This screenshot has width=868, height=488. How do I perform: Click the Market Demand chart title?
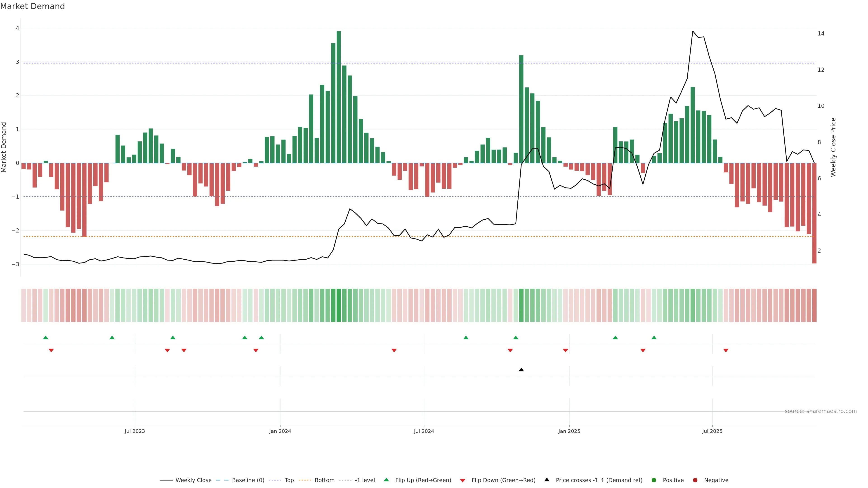click(x=32, y=6)
